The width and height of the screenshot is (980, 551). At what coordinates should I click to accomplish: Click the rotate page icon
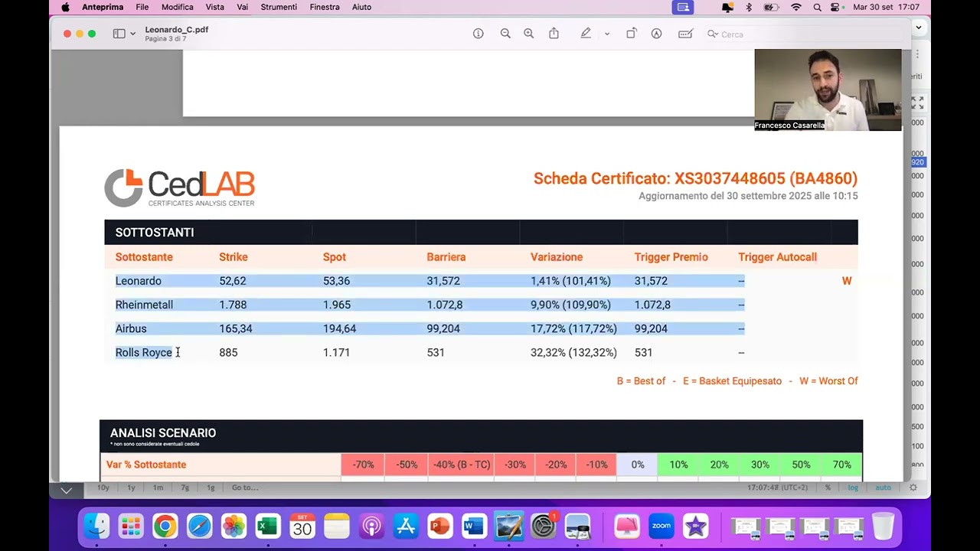[x=632, y=34]
